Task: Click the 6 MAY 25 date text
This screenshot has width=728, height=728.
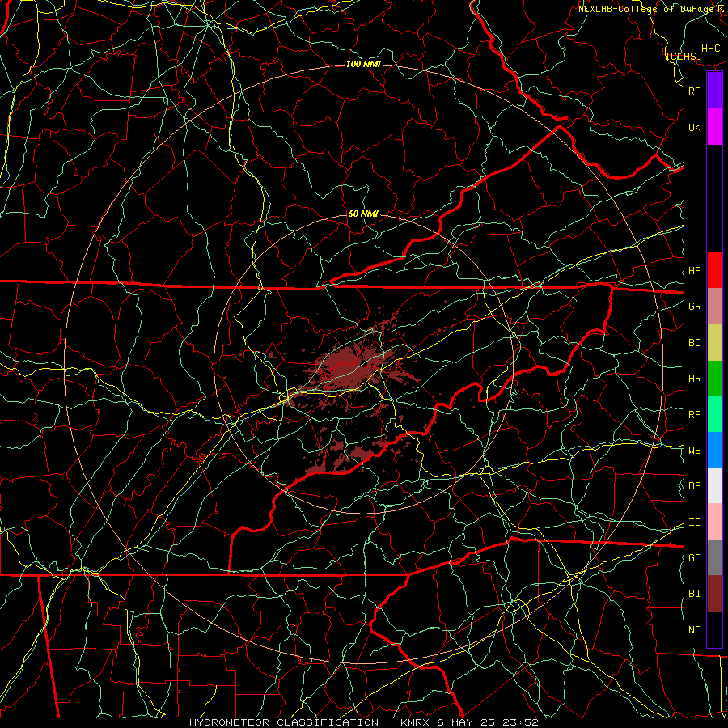Action: [x=466, y=722]
